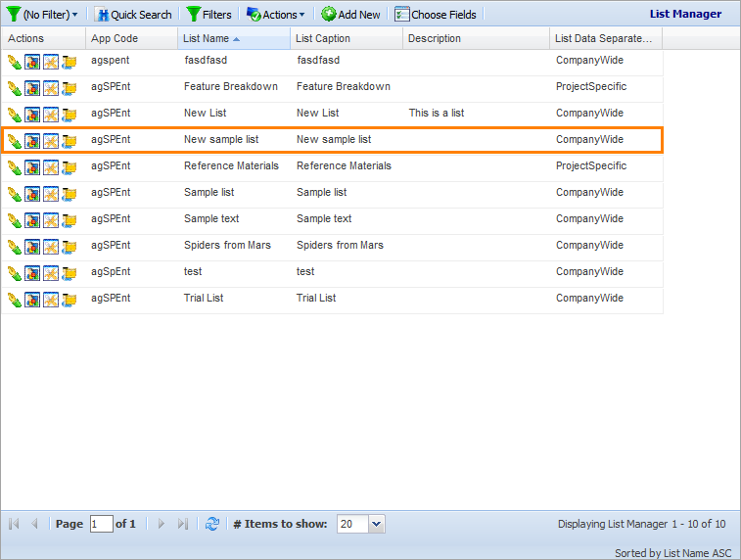Viewport: 741px width, 560px height.
Task: Click the 'fasdfasd' list name cell
Action: [206, 60]
